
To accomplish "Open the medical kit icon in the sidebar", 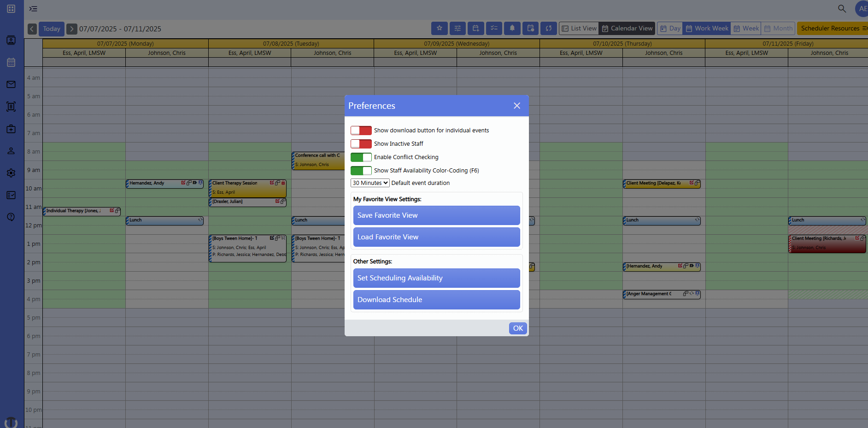I will point(11,129).
